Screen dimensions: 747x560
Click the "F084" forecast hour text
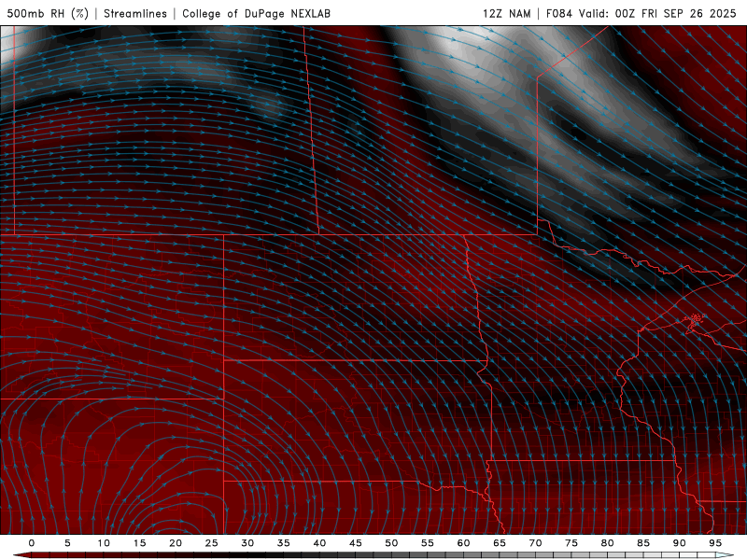click(x=558, y=13)
